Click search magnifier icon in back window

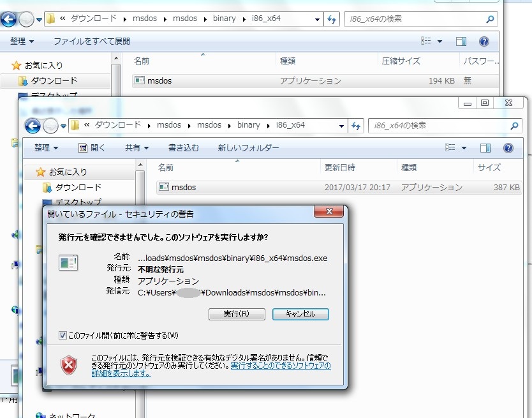[490, 19]
